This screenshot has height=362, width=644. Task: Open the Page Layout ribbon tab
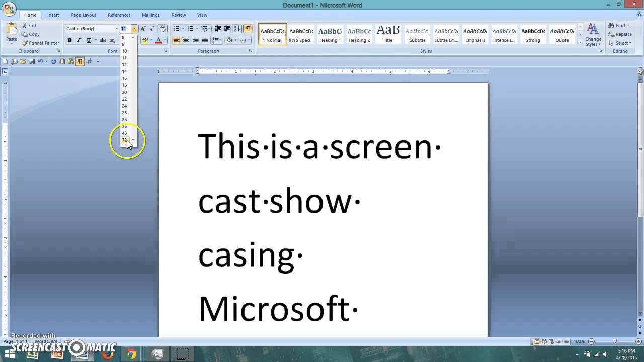click(x=84, y=15)
